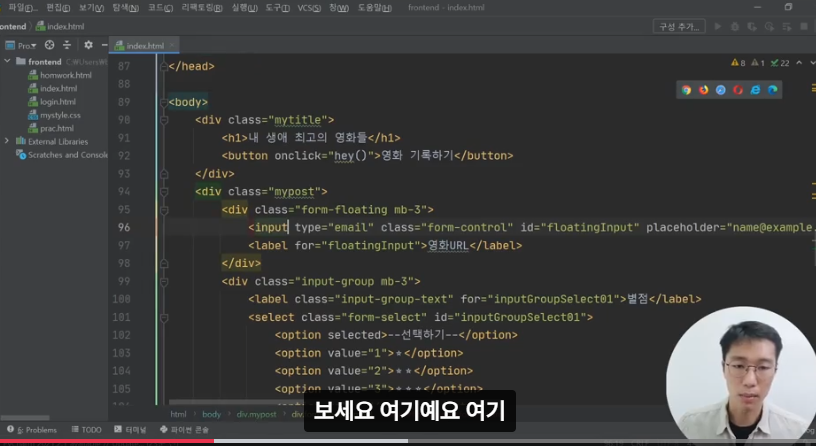Open the Problems tool window
Viewport: 816px width, 446px height.
tap(32, 430)
